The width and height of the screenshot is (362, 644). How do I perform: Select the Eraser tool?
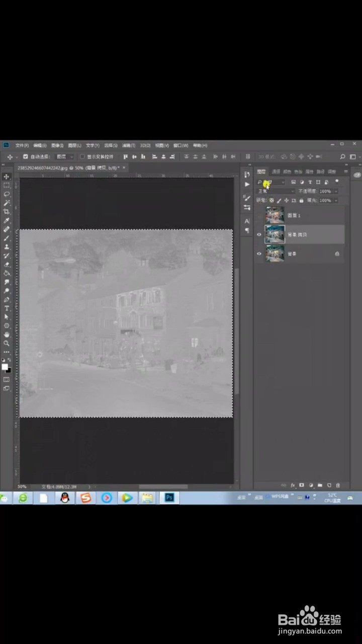click(x=7, y=264)
